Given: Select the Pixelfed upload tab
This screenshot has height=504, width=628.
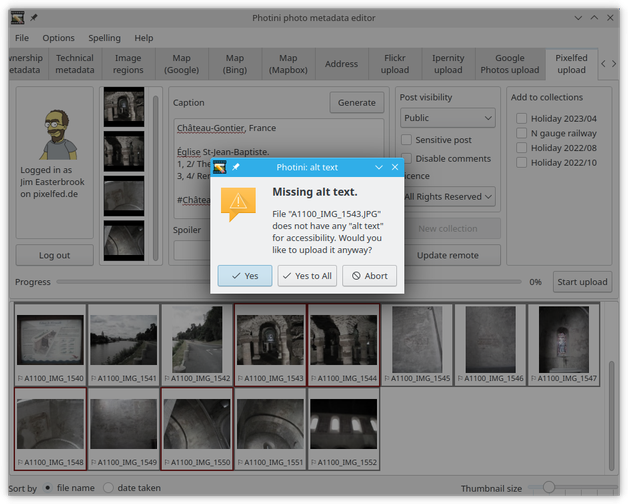Looking at the screenshot, I should click(572, 64).
